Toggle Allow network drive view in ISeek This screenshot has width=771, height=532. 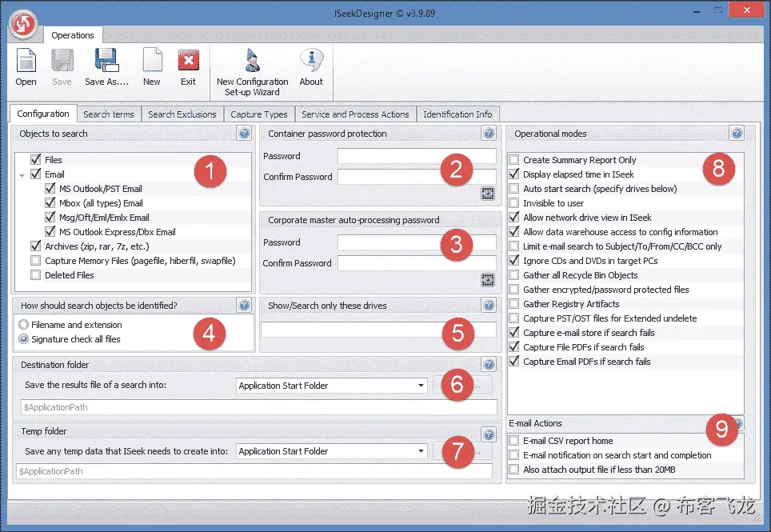point(513,218)
